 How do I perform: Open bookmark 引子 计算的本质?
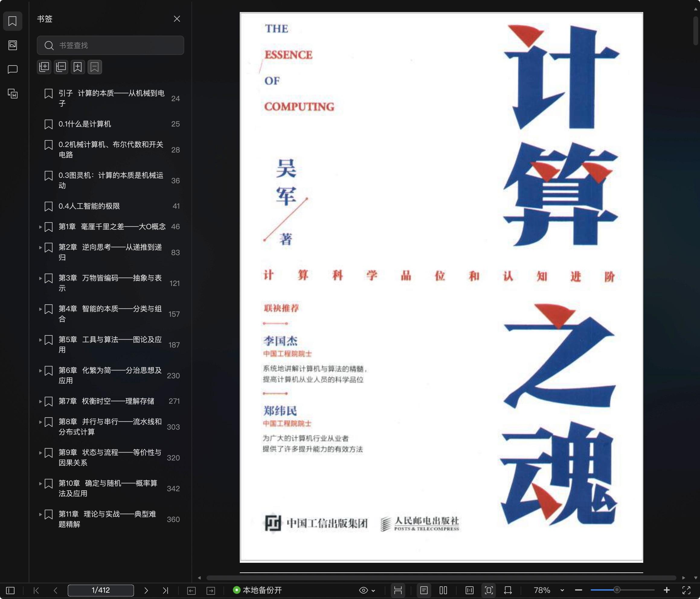(111, 98)
